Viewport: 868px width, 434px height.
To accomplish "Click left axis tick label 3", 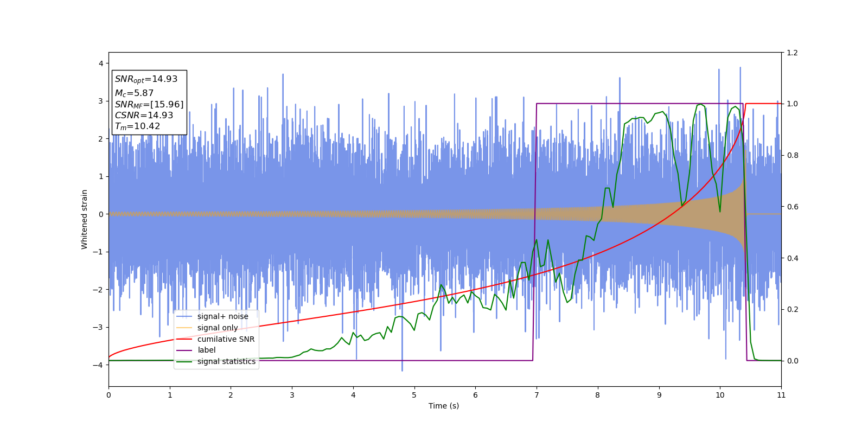I will (x=101, y=101).
